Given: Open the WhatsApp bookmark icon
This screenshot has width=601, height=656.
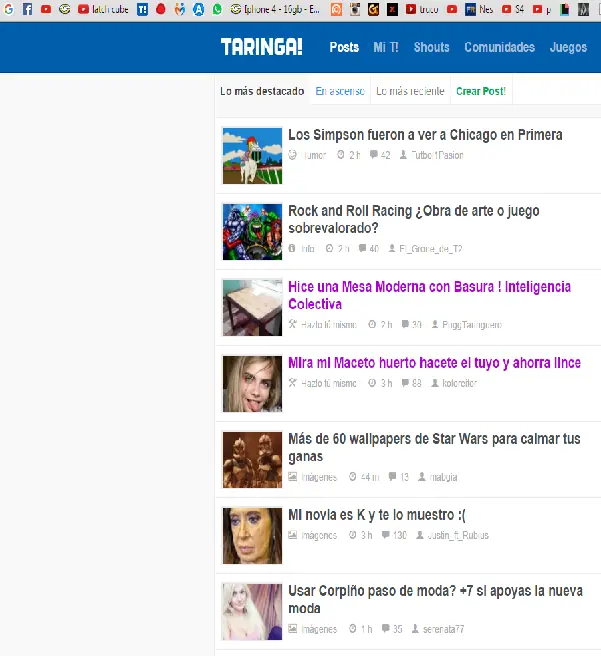Looking at the screenshot, I should [217, 9].
